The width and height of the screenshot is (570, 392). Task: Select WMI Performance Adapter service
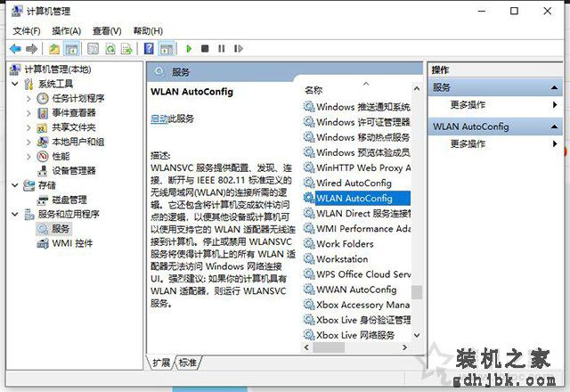click(x=356, y=229)
